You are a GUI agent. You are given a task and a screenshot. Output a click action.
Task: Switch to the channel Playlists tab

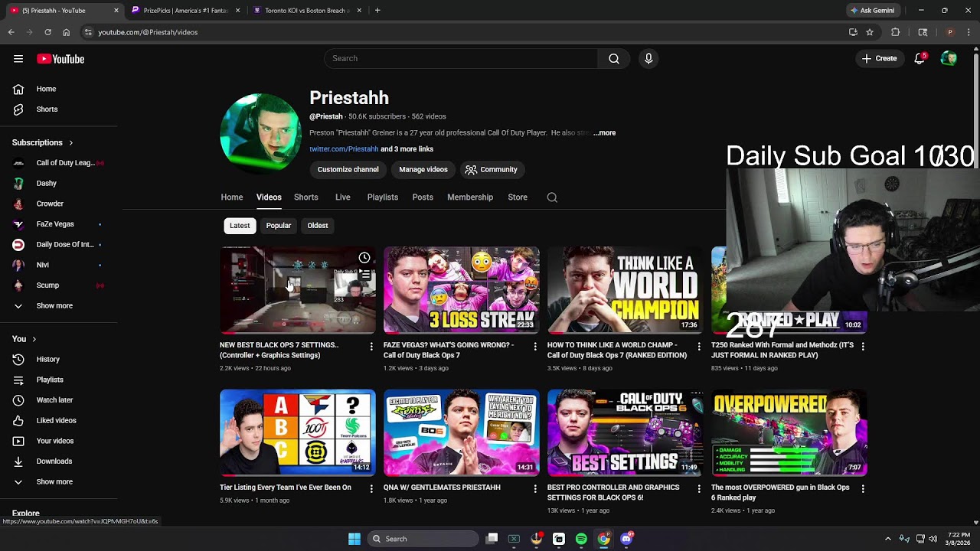(x=383, y=197)
